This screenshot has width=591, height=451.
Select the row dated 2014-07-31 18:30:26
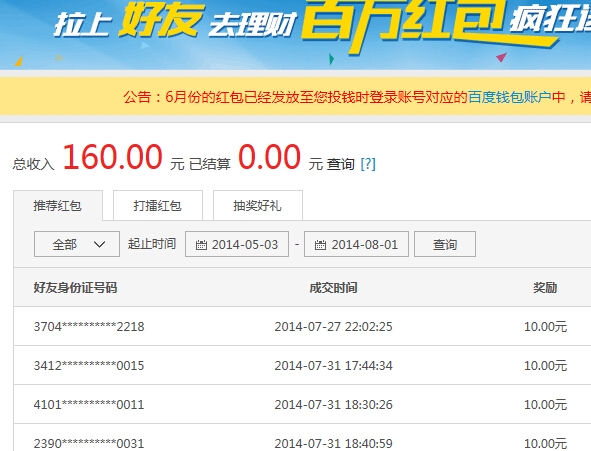point(302,405)
